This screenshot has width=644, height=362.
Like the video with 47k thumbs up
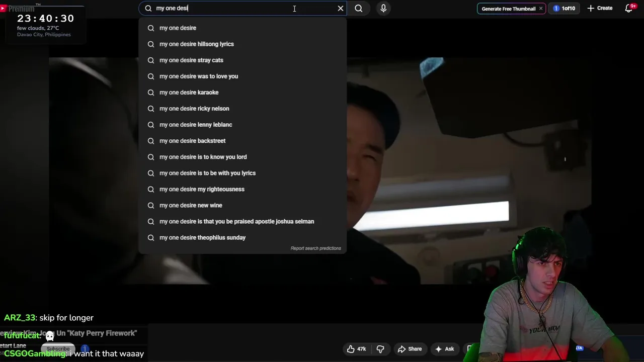tap(356, 349)
